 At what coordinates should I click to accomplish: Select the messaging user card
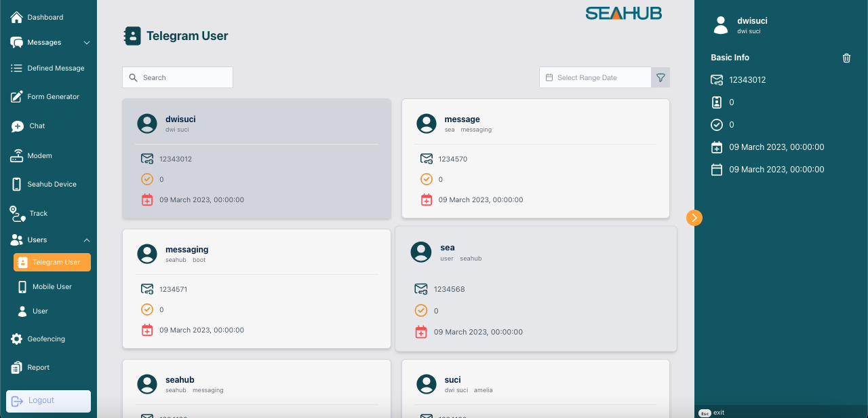(x=256, y=288)
